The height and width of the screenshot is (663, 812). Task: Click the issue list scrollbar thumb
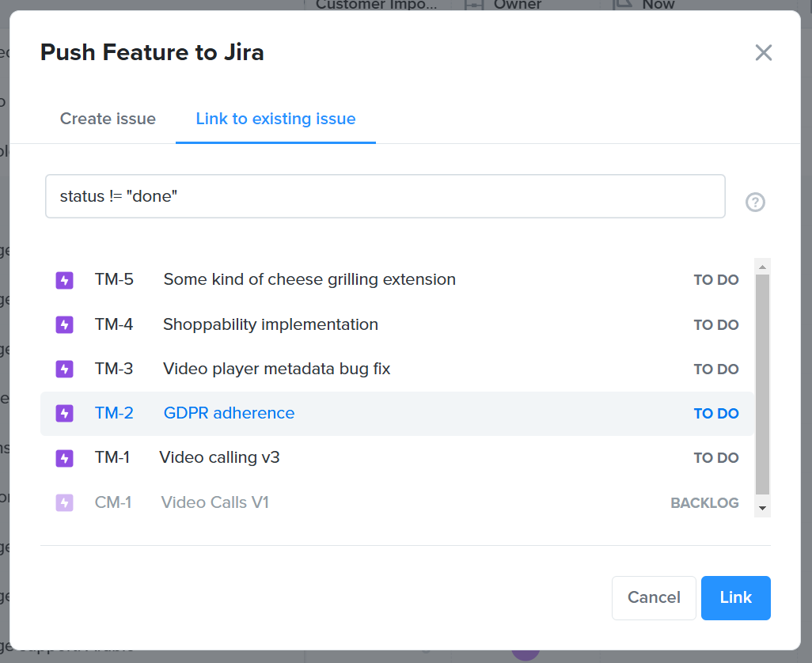(762, 385)
